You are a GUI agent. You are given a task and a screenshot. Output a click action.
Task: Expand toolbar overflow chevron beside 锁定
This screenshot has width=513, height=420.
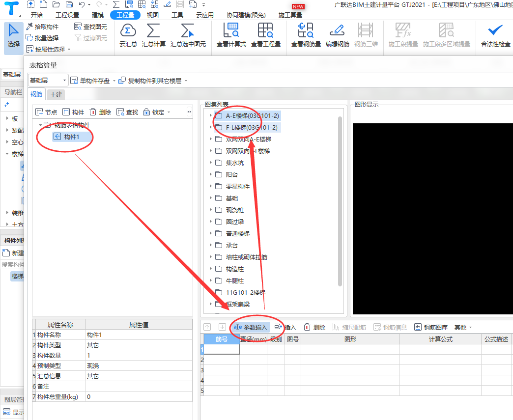pos(189,112)
